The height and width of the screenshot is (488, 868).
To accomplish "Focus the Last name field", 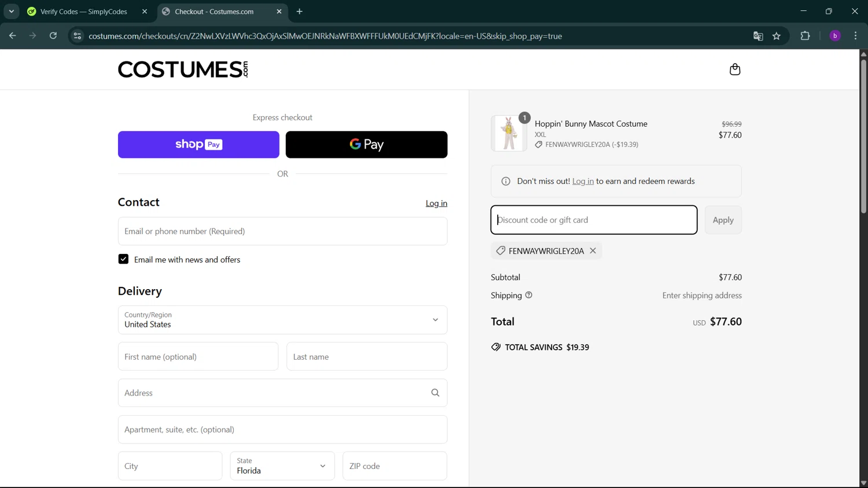I will click(367, 357).
